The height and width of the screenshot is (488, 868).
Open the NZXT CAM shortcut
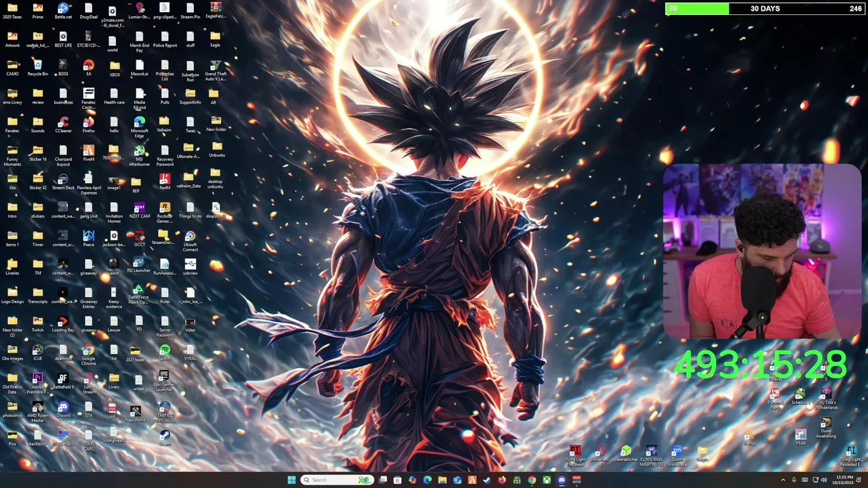tap(139, 210)
